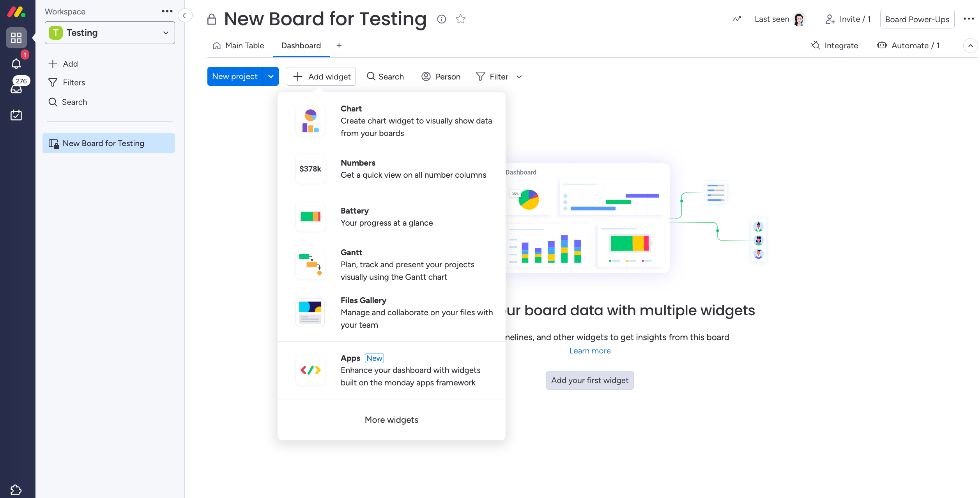The width and height of the screenshot is (980, 498).
Task: Choose the Battery widget
Action: (310, 217)
